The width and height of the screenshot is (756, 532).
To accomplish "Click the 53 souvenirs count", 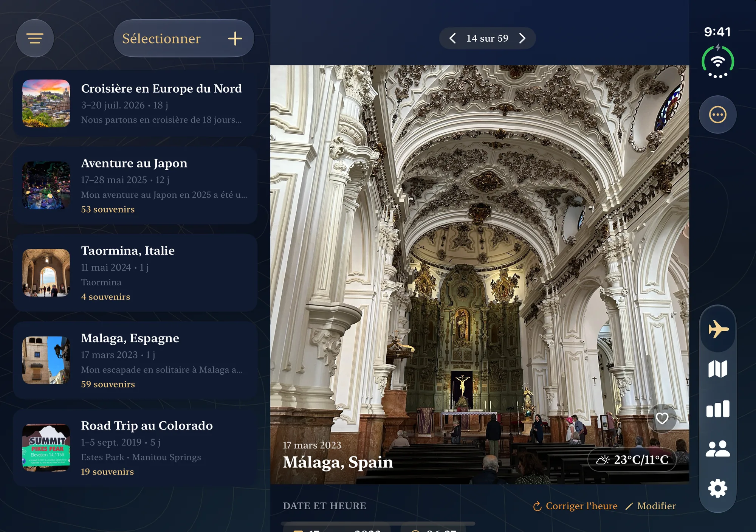I will [108, 209].
